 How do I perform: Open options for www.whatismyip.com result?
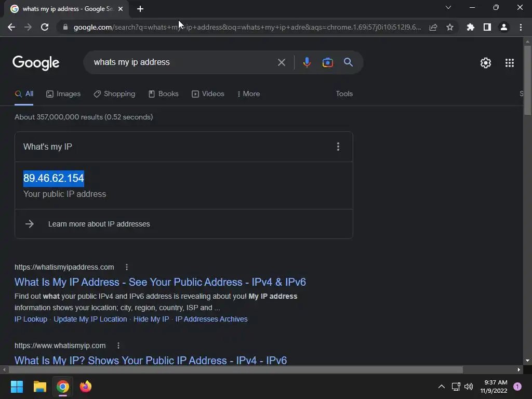tap(118, 345)
